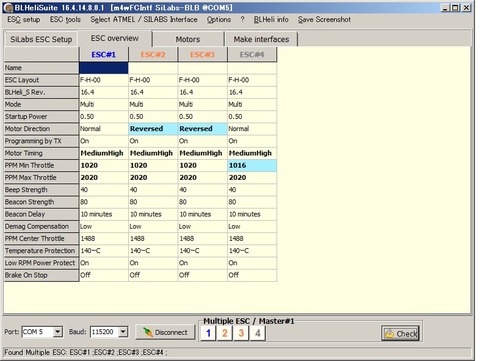The image size is (500, 361).
Task: Open the ESC setup menu
Action: [24, 20]
